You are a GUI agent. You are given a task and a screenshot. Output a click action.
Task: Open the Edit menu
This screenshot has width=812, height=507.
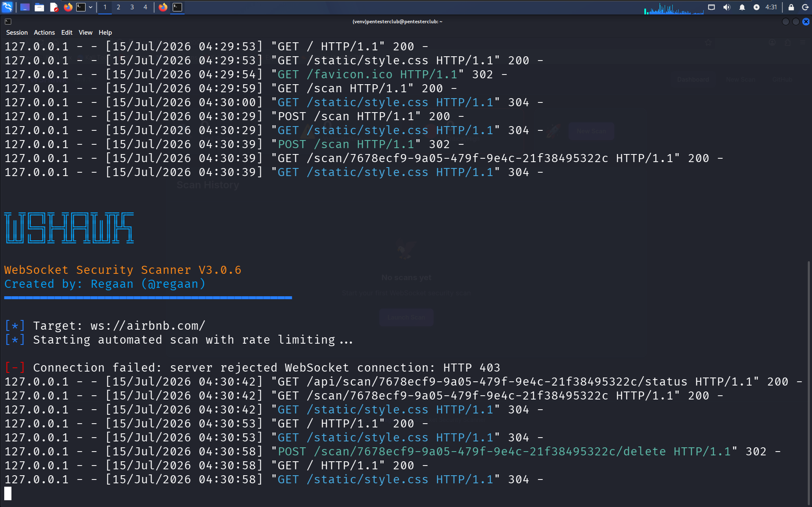pyautogui.click(x=67, y=33)
